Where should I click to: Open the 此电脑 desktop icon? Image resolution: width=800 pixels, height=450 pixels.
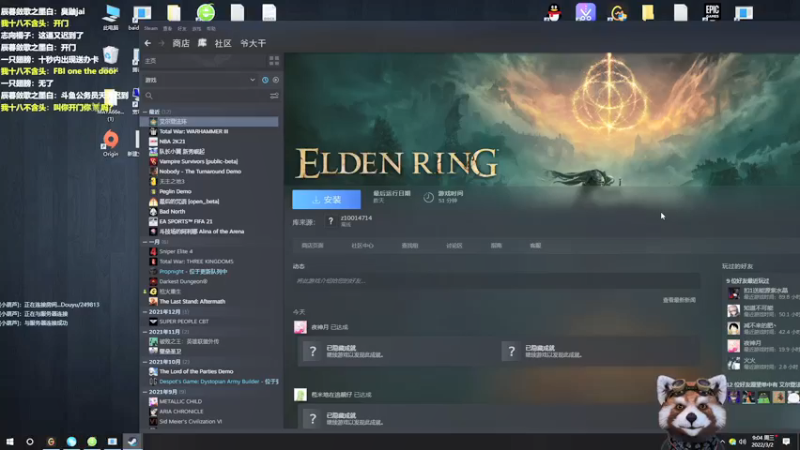click(111, 17)
